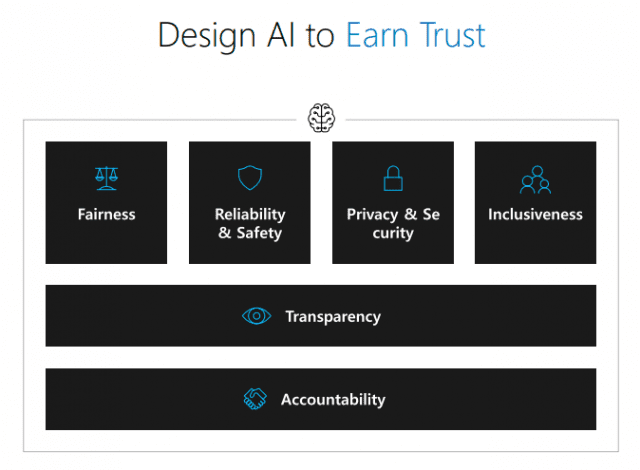640x470 pixels.
Task: Click the Inclusiveness tile's lower dark area
Action: (536, 244)
